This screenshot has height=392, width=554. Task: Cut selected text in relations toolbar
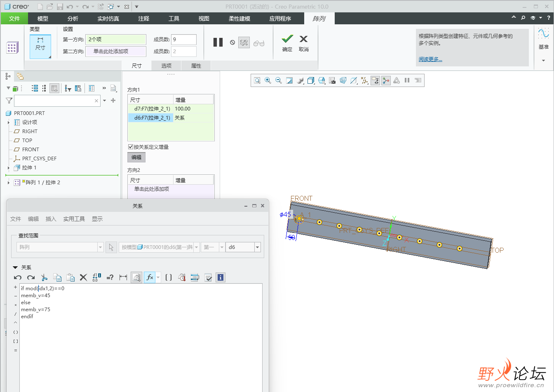(x=44, y=277)
